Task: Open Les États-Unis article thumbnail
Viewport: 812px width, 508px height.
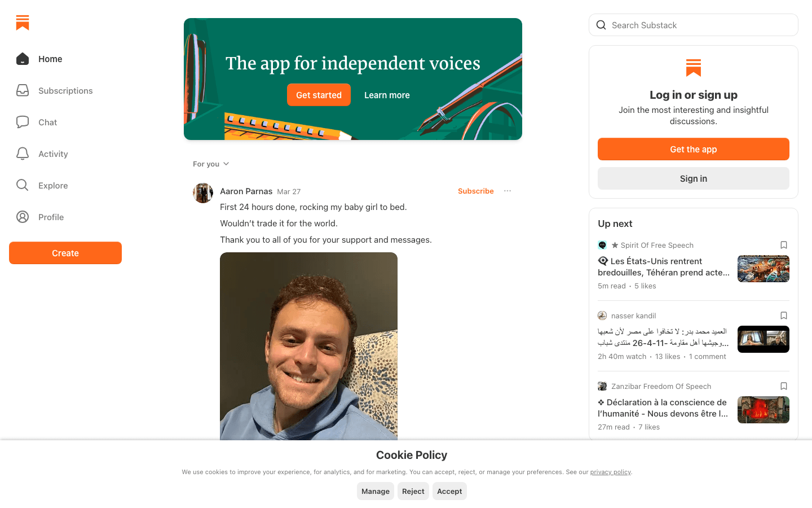Action: pos(763,269)
